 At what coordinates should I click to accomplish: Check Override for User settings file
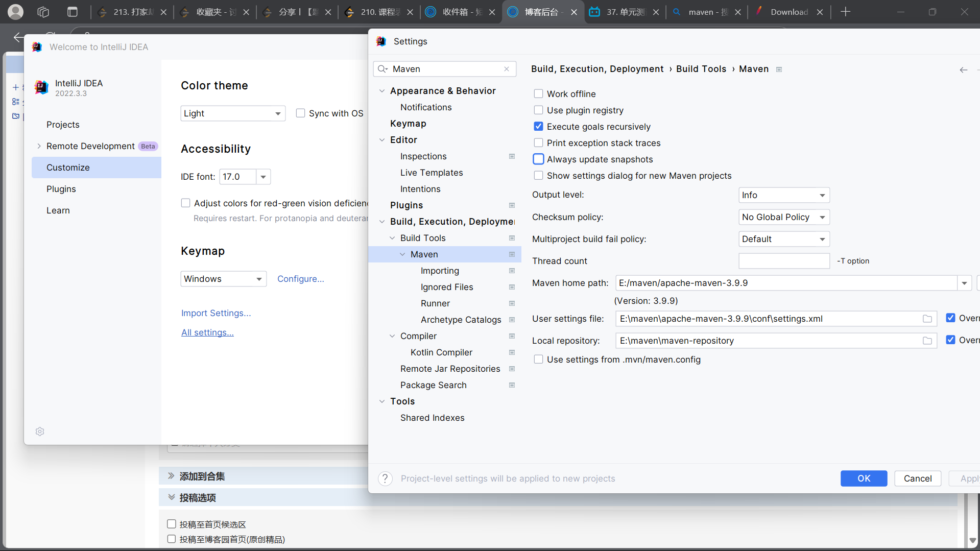click(x=950, y=318)
